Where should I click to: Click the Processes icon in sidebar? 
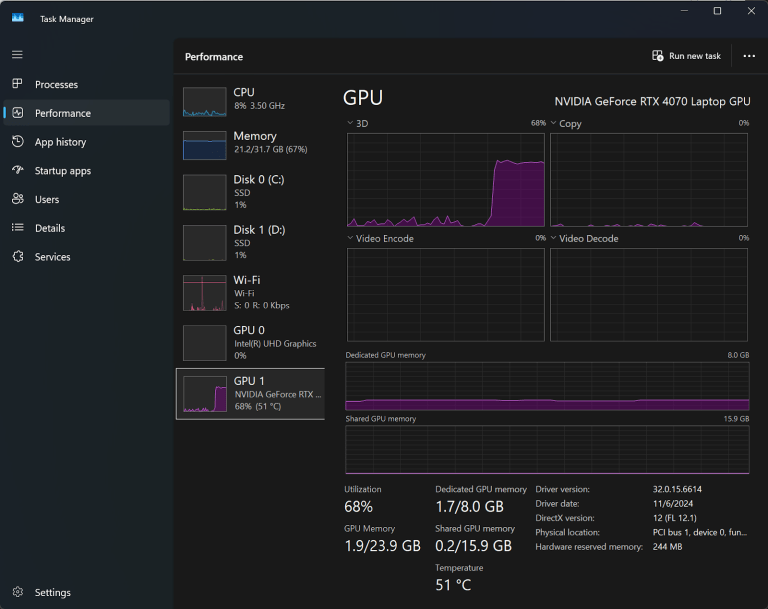click(x=17, y=84)
